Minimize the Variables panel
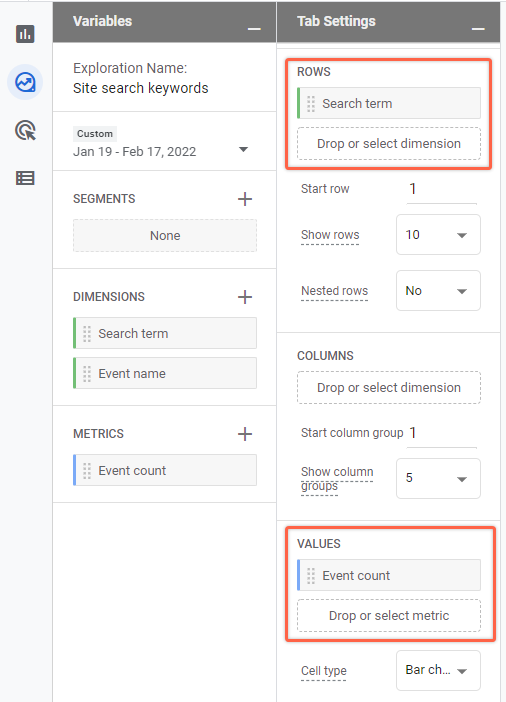The height and width of the screenshot is (702, 506). point(254,29)
